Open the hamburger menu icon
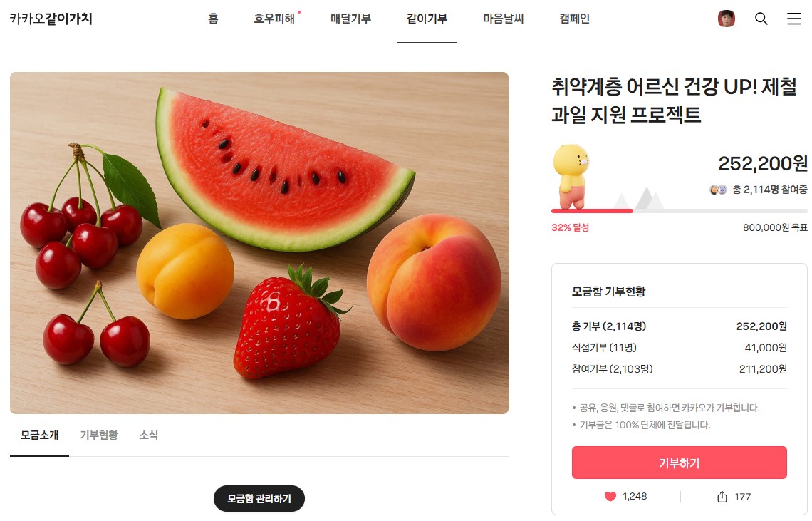The width and height of the screenshot is (812, 521). tap(794, 19)
